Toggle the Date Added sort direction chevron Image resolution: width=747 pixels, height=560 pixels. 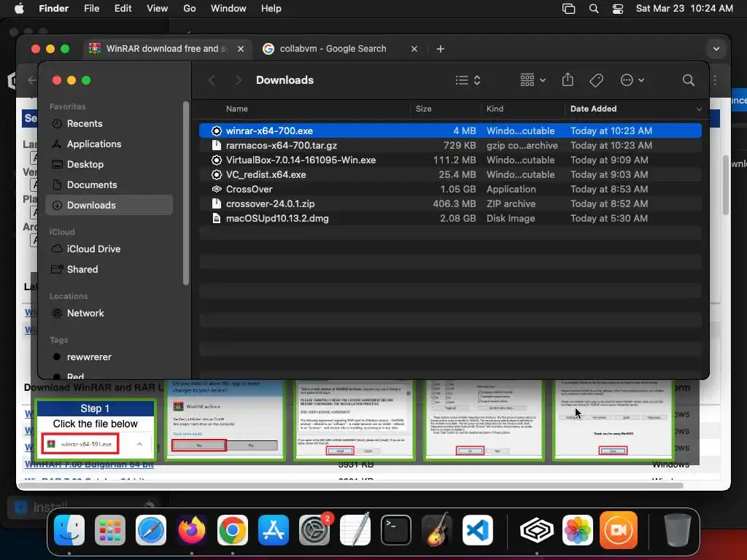point(699,109)
